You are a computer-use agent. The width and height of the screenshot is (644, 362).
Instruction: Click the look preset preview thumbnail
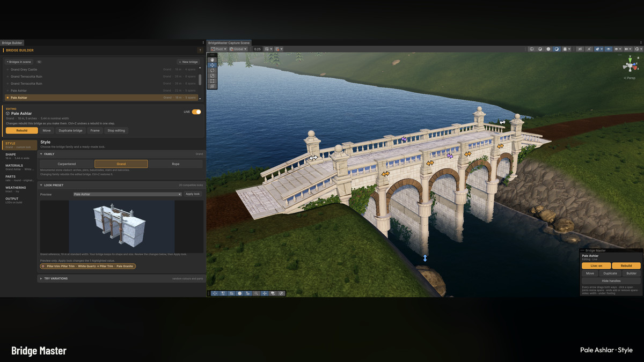click(121, 227)
